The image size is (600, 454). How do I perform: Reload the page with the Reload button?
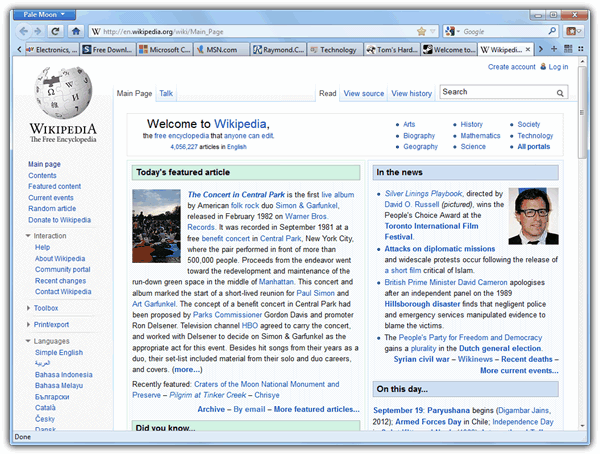55,31
